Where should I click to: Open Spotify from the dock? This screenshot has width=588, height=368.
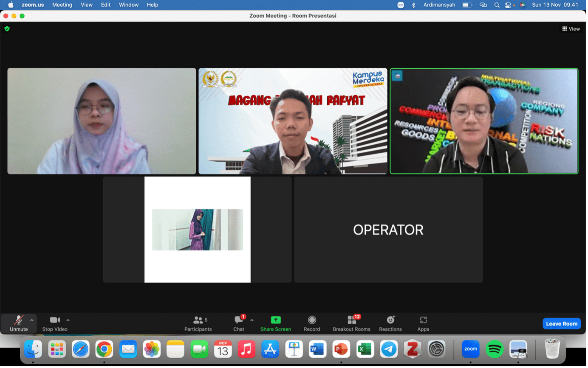494,349
